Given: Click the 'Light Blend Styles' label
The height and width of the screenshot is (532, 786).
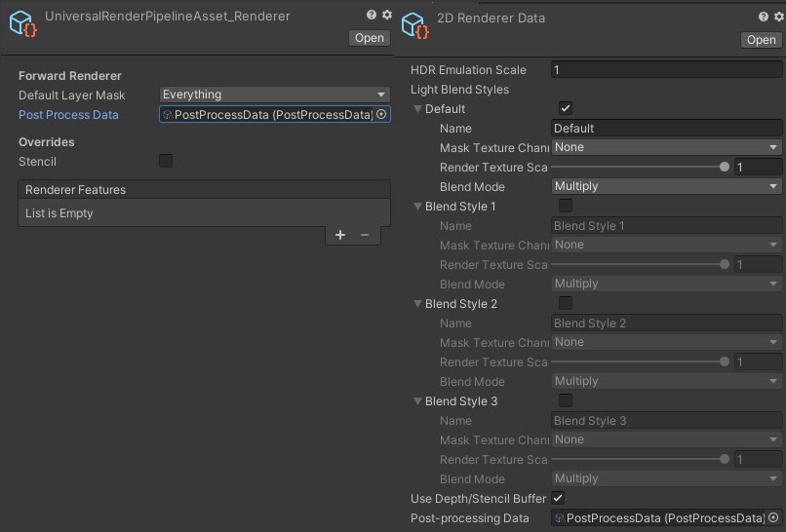Looking at the screenshot, I should (x=459, y=90).
